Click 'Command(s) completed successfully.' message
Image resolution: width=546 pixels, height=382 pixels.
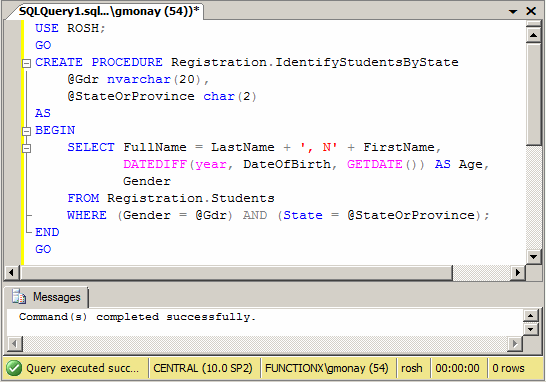[138, 317]
